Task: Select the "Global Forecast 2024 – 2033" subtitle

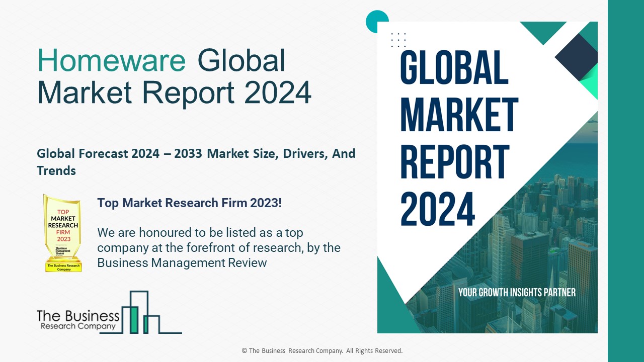Action: [x=195, y=162]
